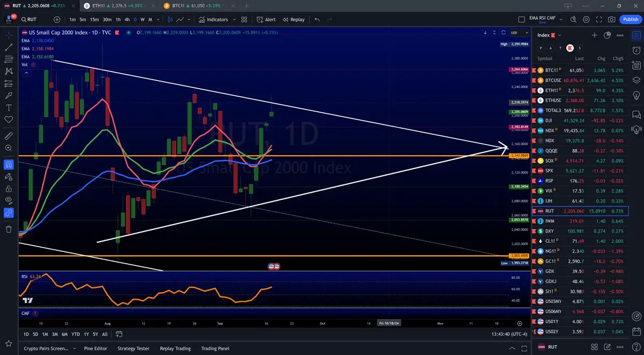
Task: Open the Fibonacci retracement tools
Action: coord(9,59)
